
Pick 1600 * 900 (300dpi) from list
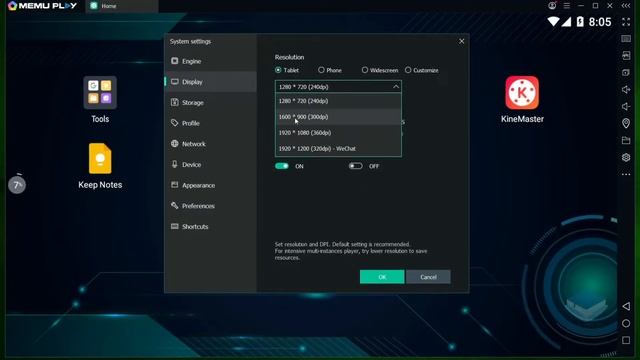click(338, 117)
